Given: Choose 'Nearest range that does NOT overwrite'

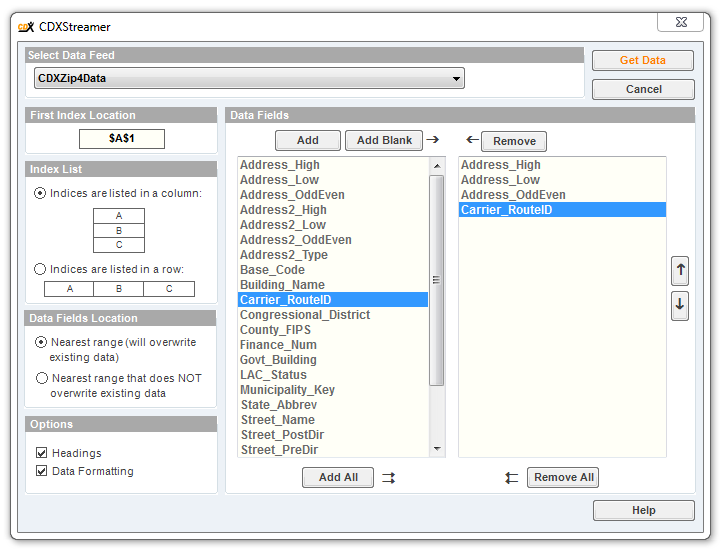Looking at the screenshot, I should tap(42, 378).
